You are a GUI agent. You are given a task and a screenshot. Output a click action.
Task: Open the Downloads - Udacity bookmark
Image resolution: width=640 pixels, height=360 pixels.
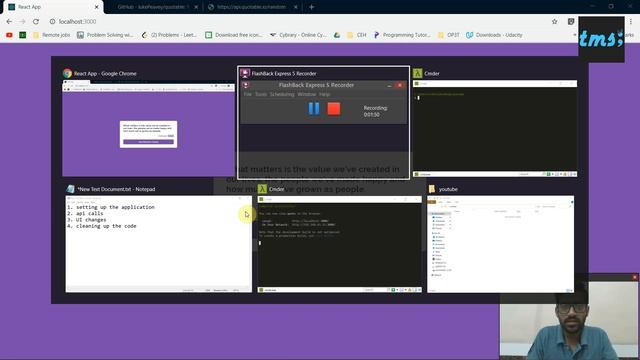[494, 35]
